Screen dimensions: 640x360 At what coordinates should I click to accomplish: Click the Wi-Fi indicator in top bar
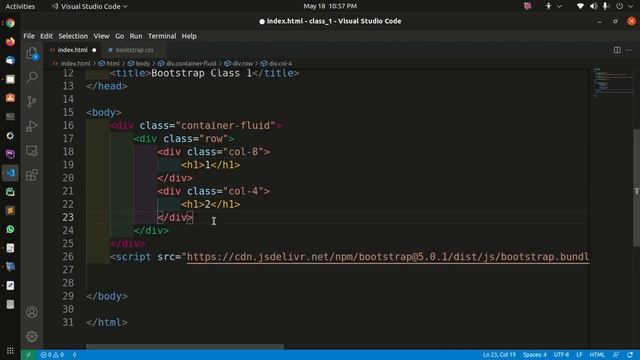(580, 6)
